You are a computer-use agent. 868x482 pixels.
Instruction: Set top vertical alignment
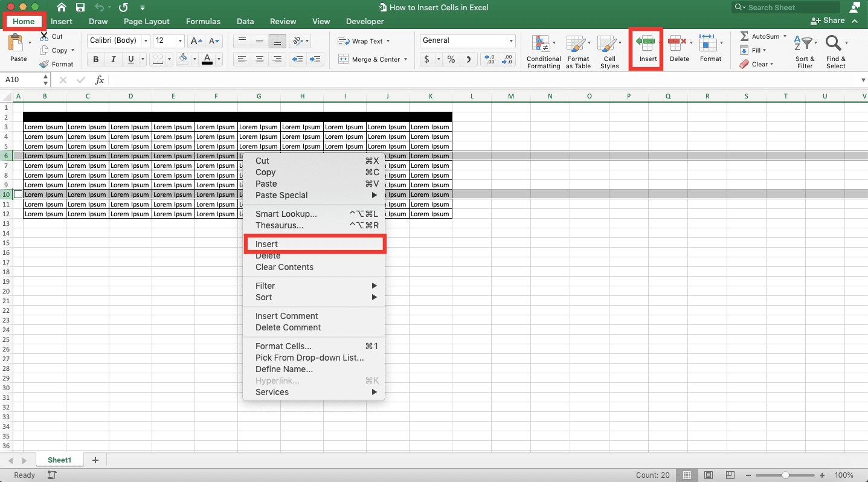pos(242,41)
